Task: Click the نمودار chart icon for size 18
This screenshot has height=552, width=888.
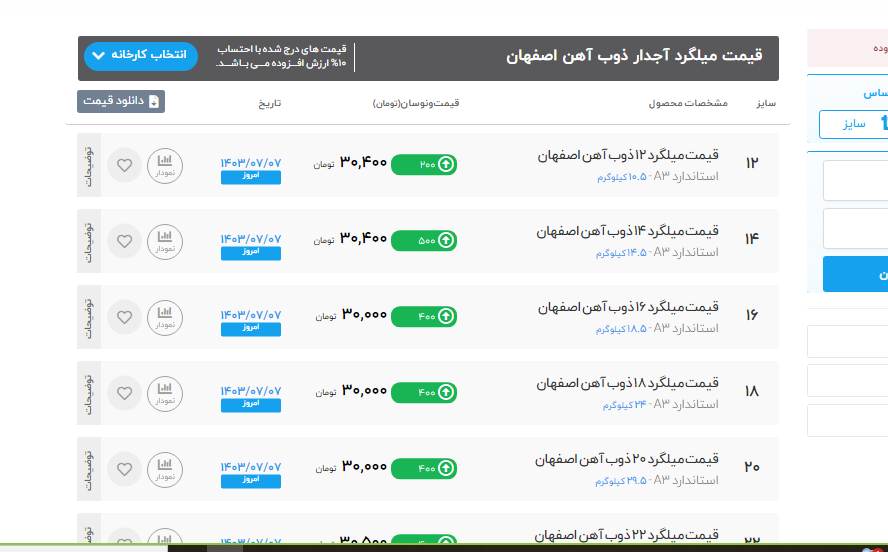Action: tap(165, 393)
